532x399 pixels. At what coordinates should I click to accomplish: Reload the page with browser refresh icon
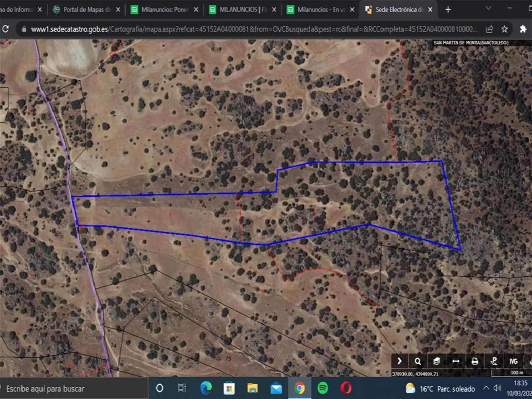pyautogui.click(x=5, y=29)
